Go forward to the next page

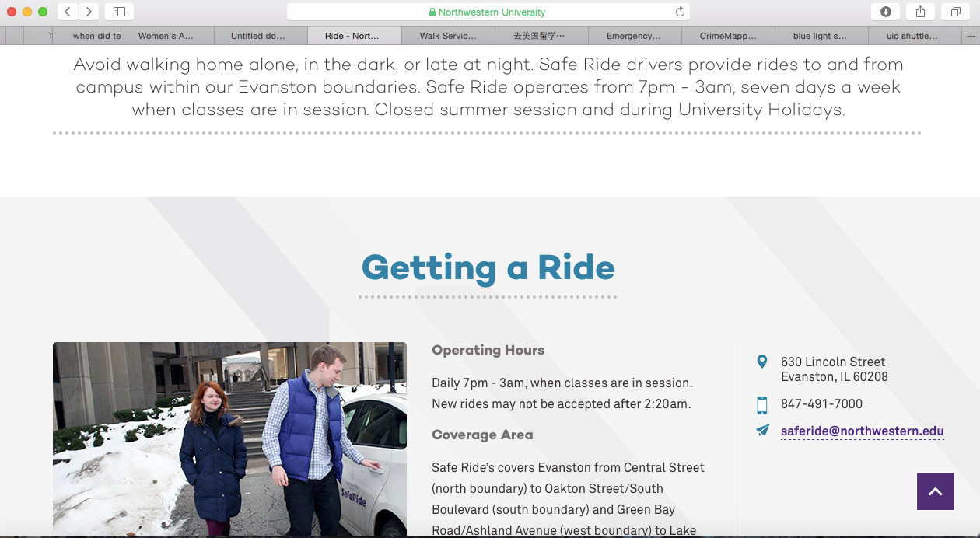[89, 12]
